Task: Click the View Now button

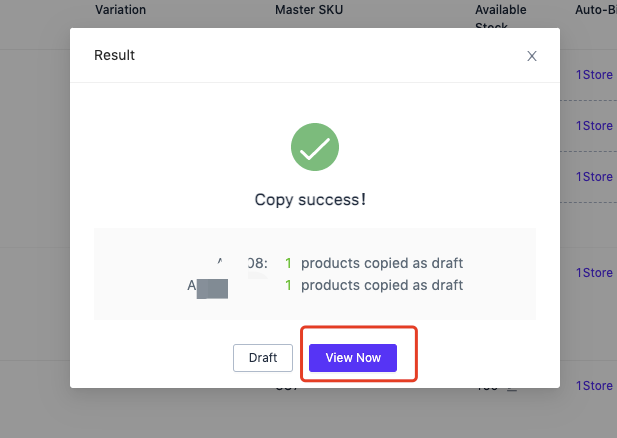Action: click(x=353, y=358)
